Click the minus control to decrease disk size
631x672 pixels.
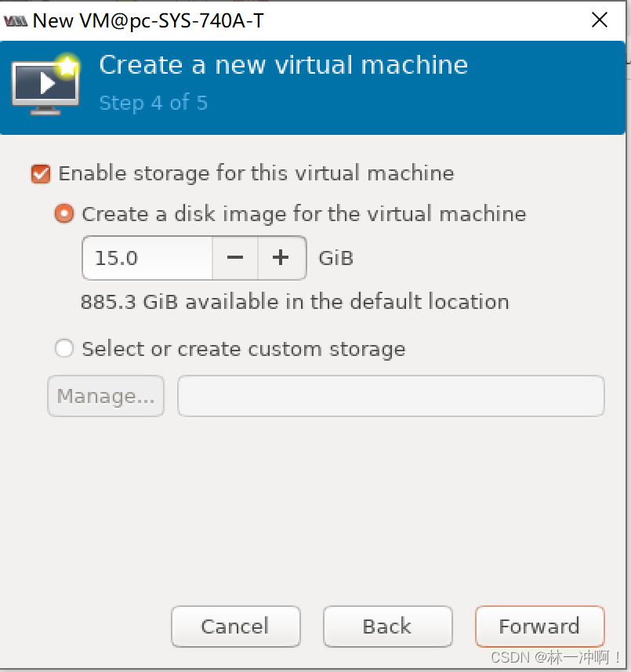pos(235,257)
